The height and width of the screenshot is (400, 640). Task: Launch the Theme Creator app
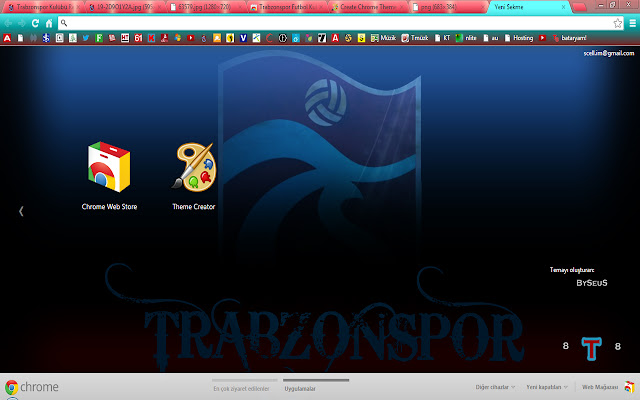click(194, 176)
